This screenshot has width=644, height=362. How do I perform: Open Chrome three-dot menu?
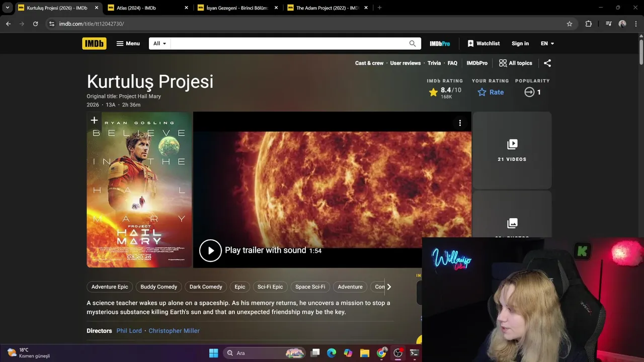(635, 24)
